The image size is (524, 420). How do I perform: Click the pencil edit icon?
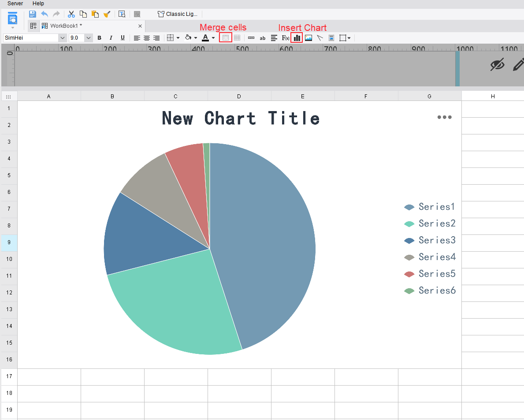[518, 64]
